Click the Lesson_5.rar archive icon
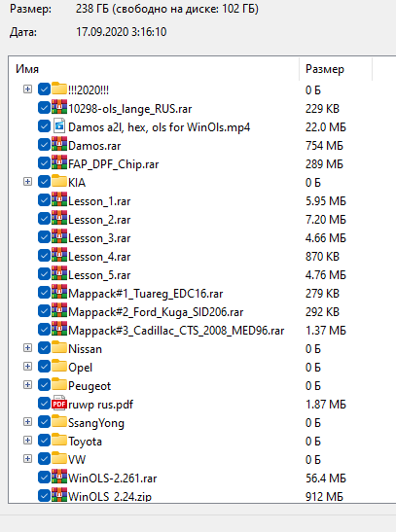Image resolution: width=396 pixels, height=532 pixels. pyautogui.click(x=59, y=273)
